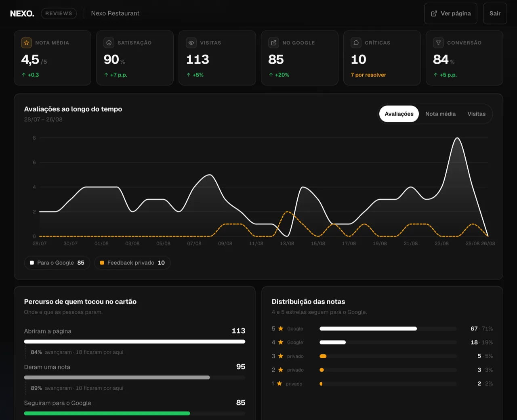The height and width of the screenshot is (420, 517).
Task: Switch to the Visitas chart tab
Action: tap(477, 114)
